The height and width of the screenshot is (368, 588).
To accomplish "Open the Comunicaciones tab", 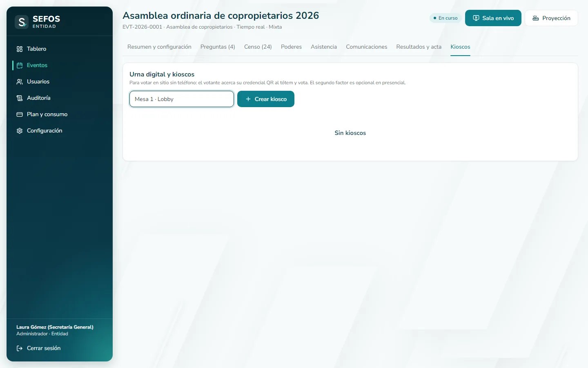I will pyautogui.click(x=367, y=47).
